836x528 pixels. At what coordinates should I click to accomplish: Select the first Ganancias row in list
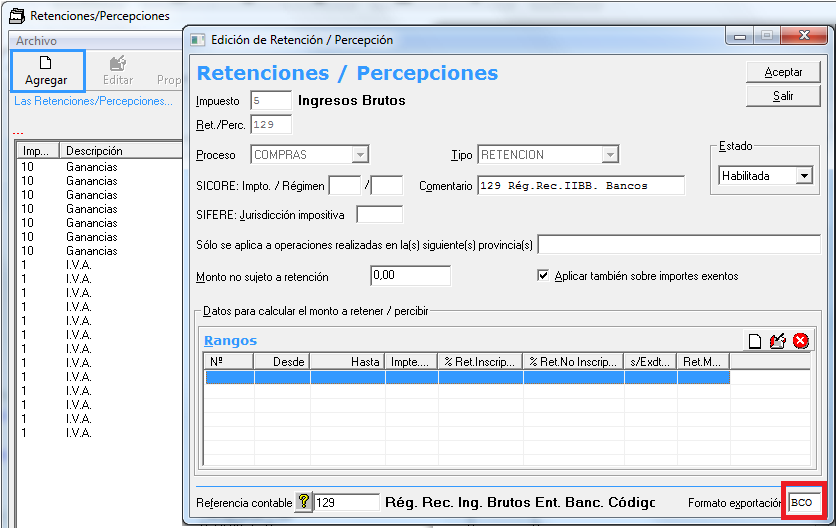(x=91, y=167)
